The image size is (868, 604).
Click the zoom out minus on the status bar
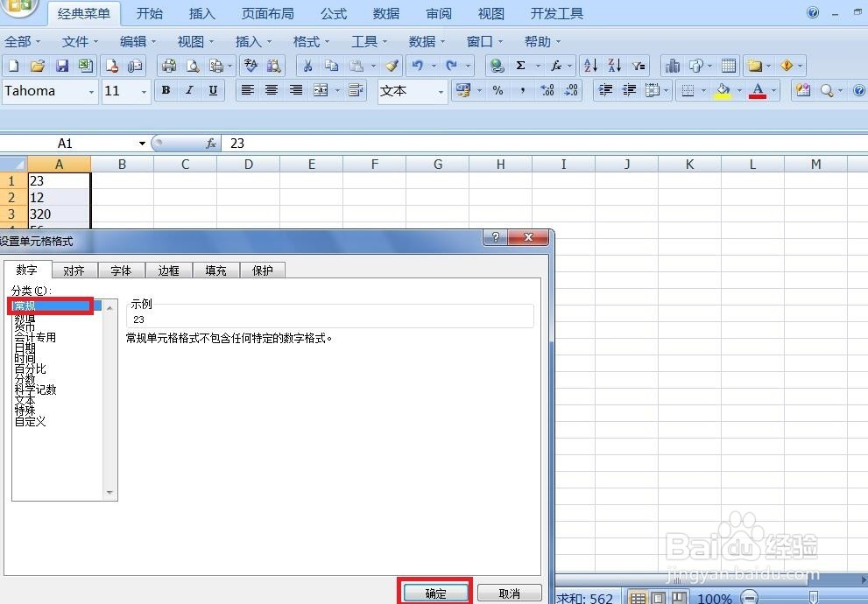[750, 599]
